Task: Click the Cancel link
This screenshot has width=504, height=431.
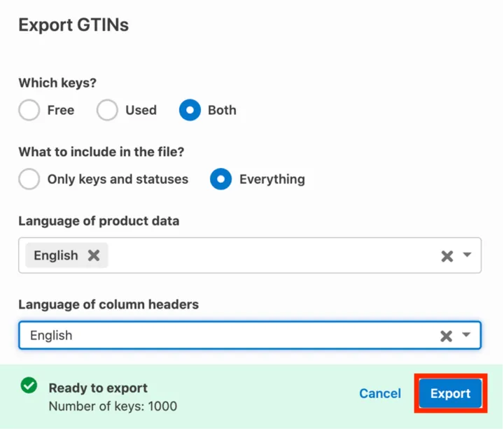Action: [x=380, y=393]
